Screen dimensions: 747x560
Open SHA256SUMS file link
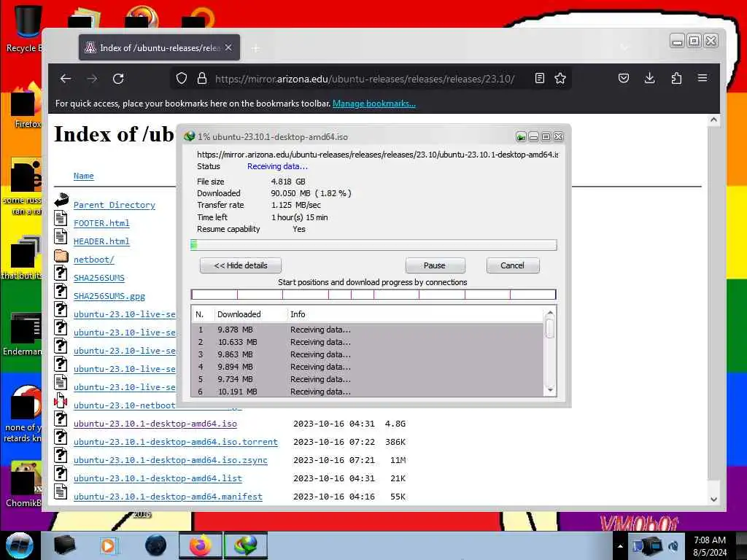point(99,278)
